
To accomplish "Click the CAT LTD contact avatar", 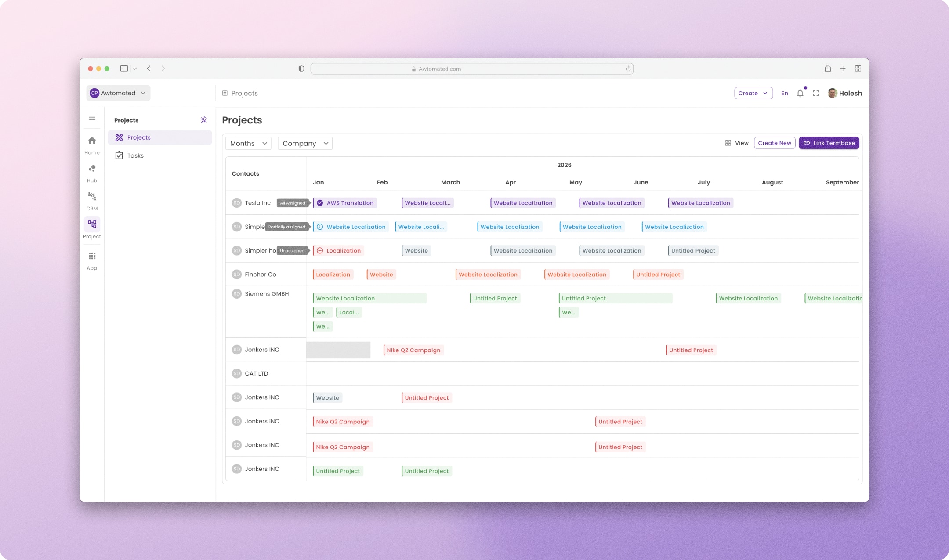I will (x=237, y=373).
